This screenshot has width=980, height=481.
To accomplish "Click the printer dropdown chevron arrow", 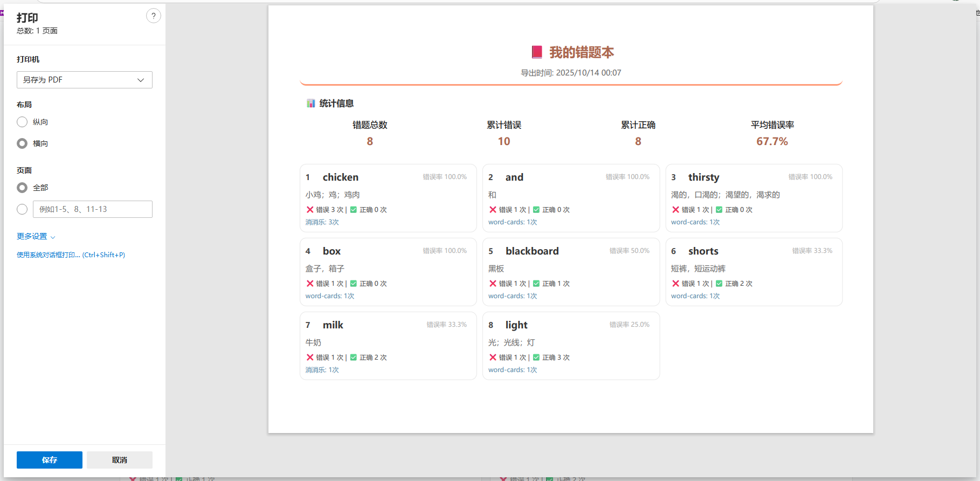I will coord(141,80).
